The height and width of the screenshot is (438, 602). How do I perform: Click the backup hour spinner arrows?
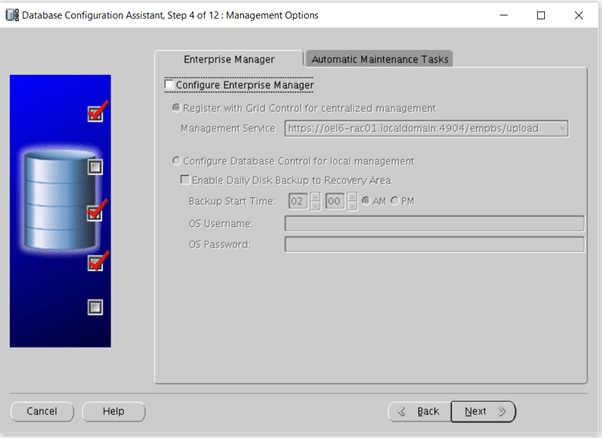pos(315,201)
